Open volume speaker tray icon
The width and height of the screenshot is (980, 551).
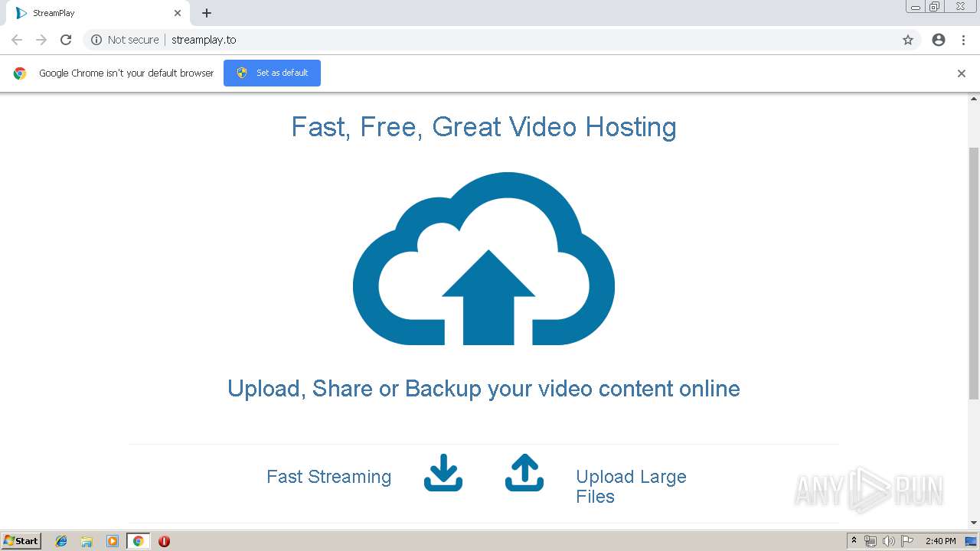(889, 541)
